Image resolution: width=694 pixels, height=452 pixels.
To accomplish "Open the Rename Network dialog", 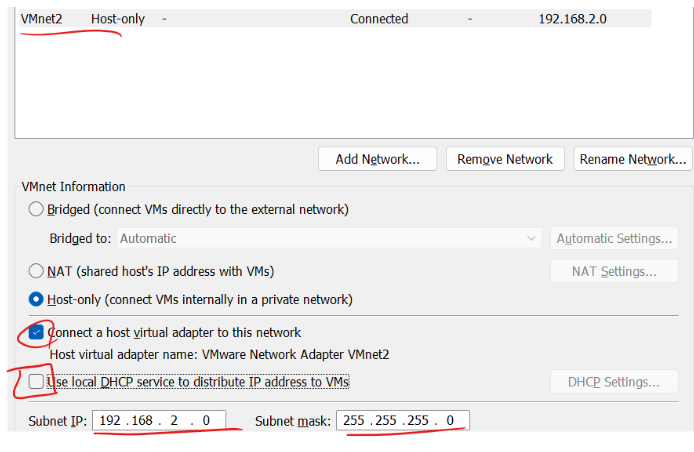I will pyautogui.click(x=633, y=159).
